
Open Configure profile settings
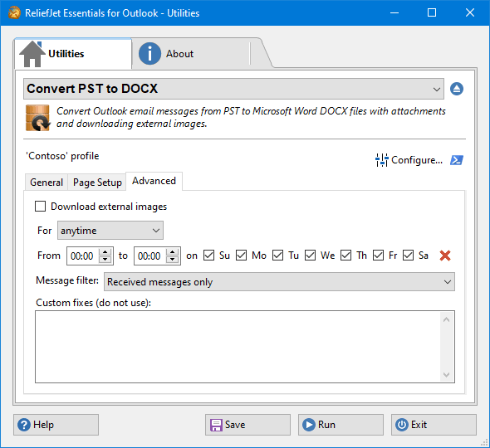pyautogui.click(x=409, y=160)
